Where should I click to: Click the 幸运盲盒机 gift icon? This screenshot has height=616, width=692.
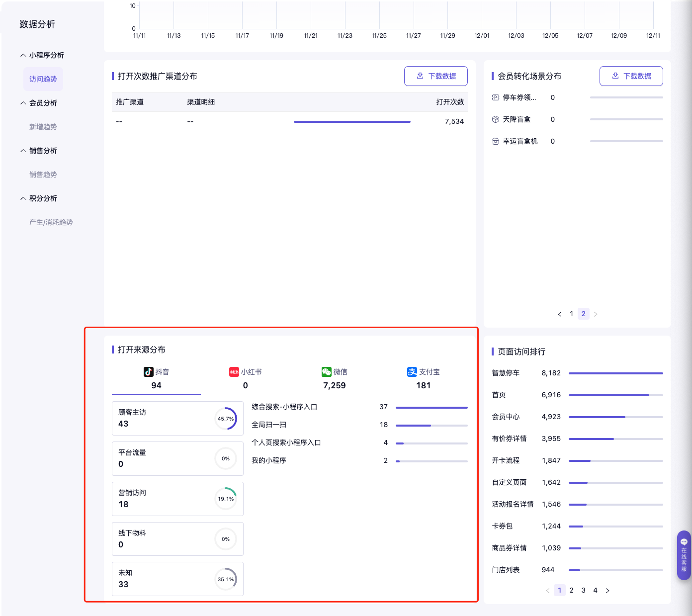coord(496,141)
